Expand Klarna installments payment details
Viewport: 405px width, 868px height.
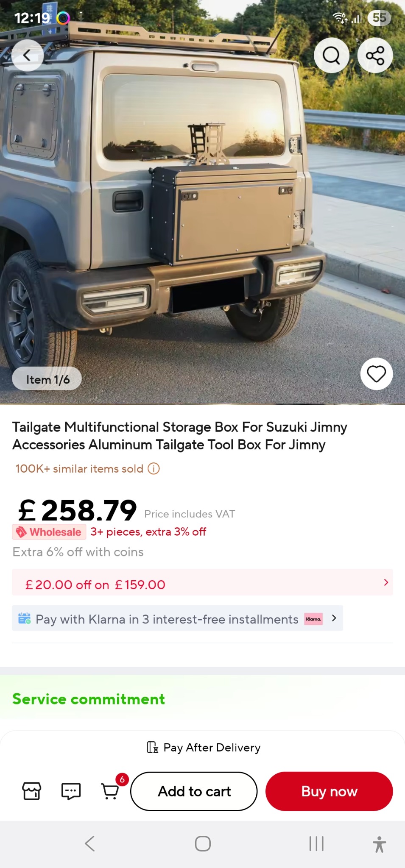coord(334,618)
